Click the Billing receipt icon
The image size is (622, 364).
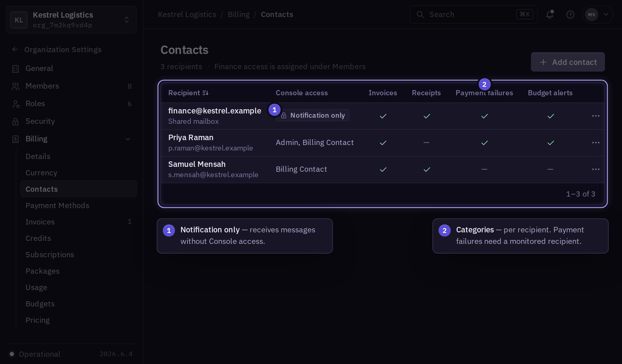[x=15, y=139]
